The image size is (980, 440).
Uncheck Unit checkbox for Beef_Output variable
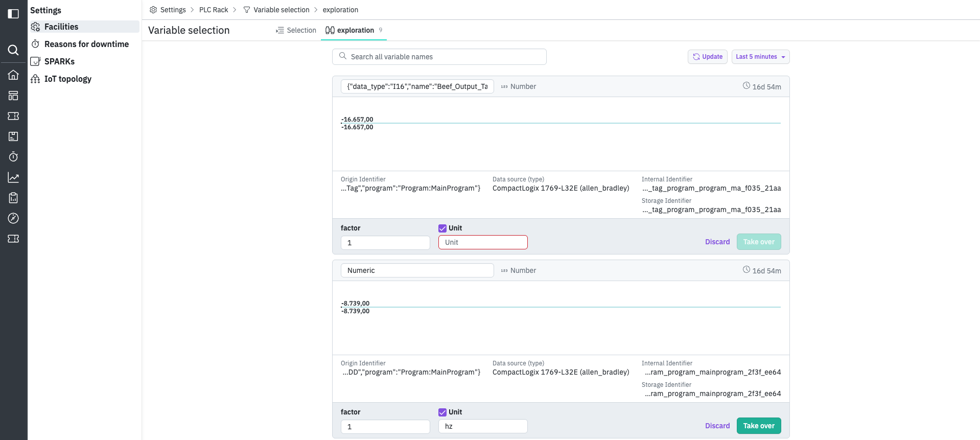coord(442,228)
